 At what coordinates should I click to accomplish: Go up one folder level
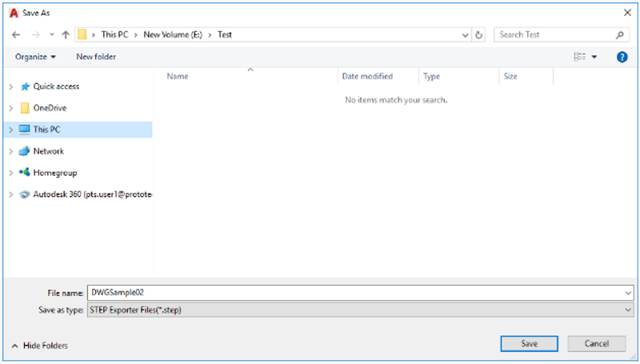coord(66,34)
